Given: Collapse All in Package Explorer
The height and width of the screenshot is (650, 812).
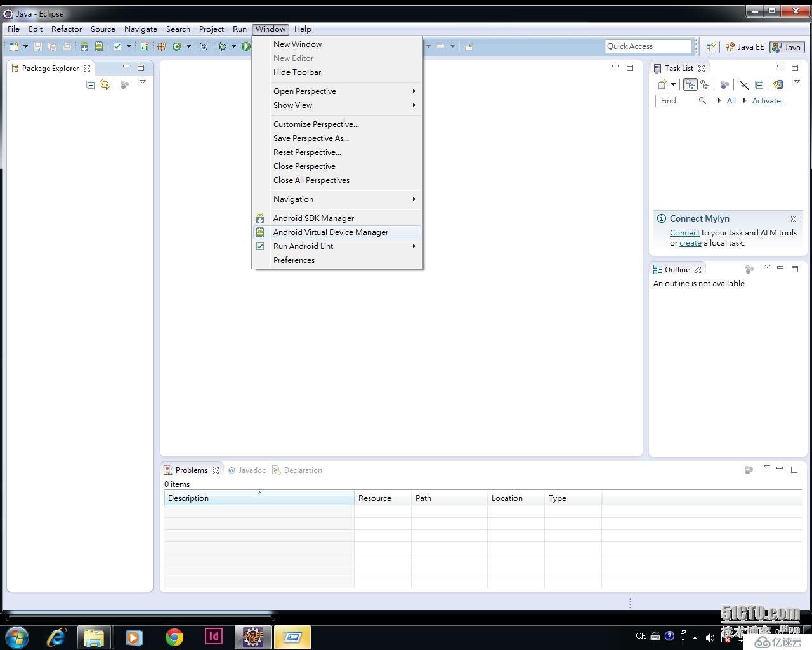Looking at the screenshot, I should [x=90, y=84].
